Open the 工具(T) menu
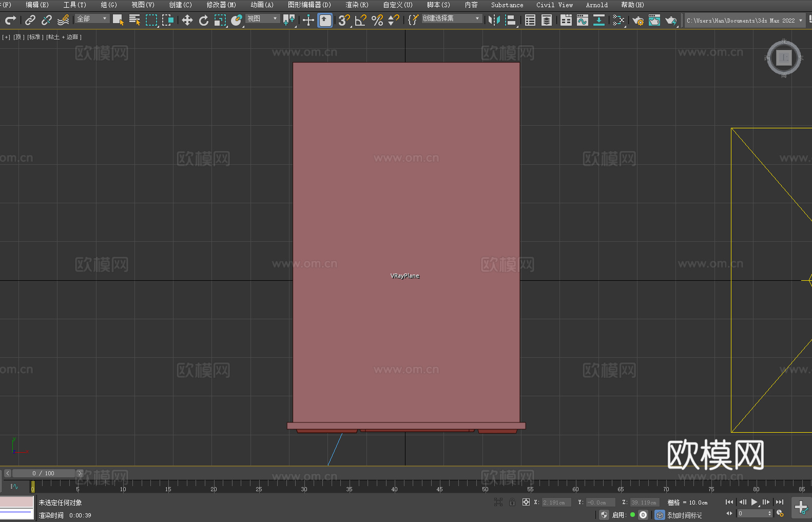Viewport: 812px width, 522px height. 74,5
